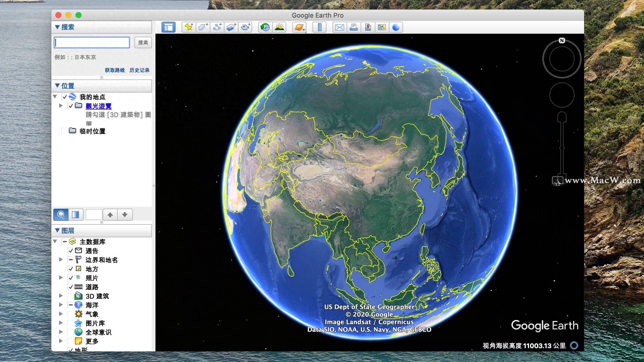Collapse the 我的地点 tree node
This screenshot has height=362, width=644.
55,97
